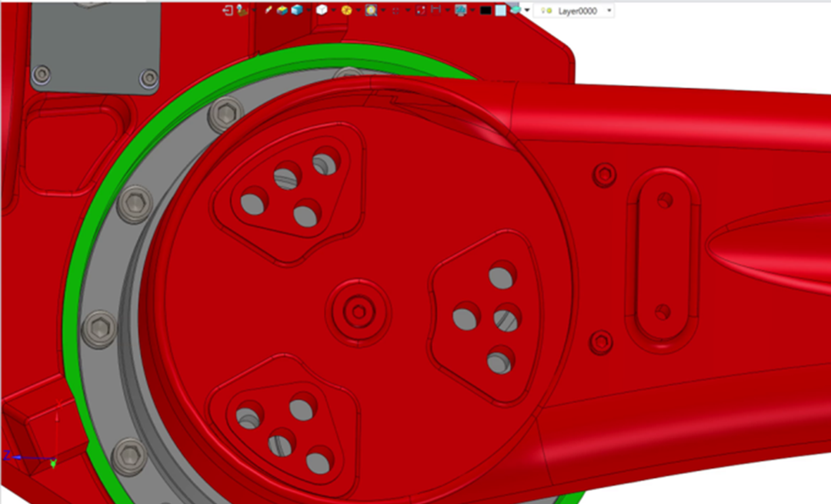Image resolution: width=831 pixels, height=504 pixels.
Task: Click the white cube view orientation icon
Action: 322,10
